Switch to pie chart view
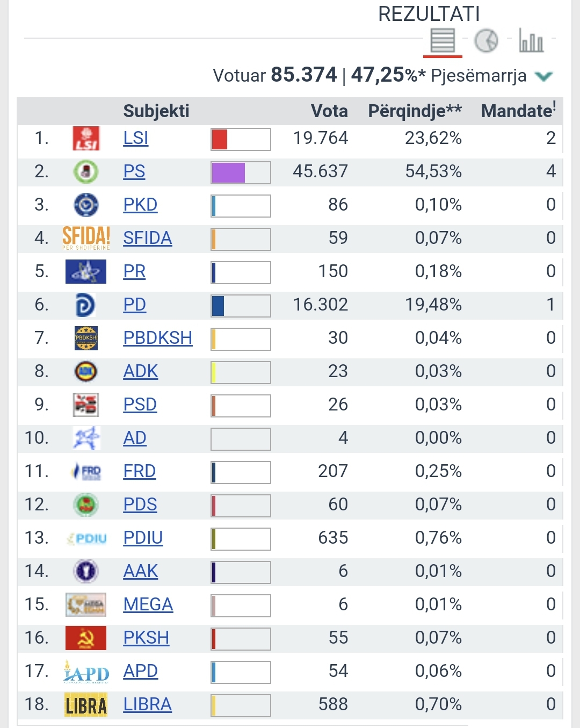This screenshot has height=728, width=580. coord(487,41)
